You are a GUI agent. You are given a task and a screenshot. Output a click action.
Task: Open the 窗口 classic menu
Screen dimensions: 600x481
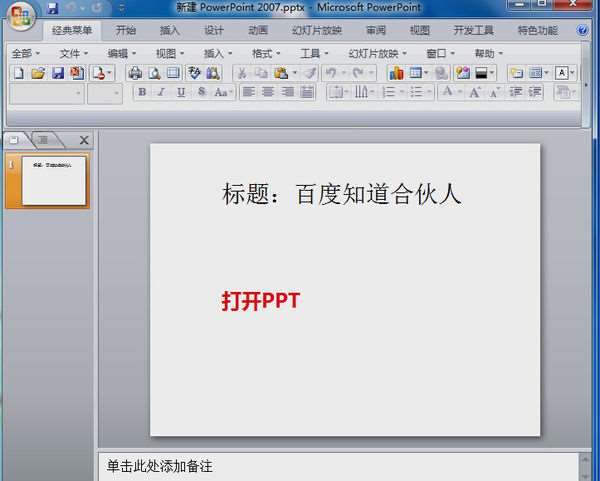tap(440, 54)
